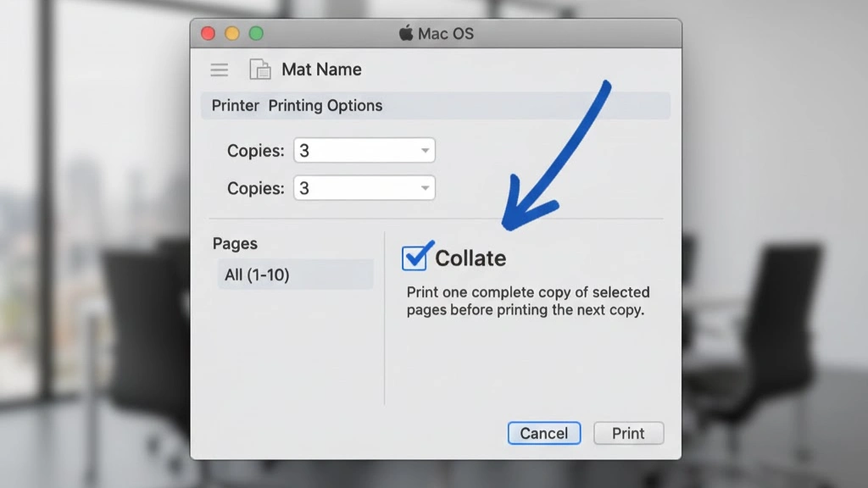Viewport: 868px width, 488px height.
Task: Click the value 3 in upper Copies field
Action: point(305,152)
